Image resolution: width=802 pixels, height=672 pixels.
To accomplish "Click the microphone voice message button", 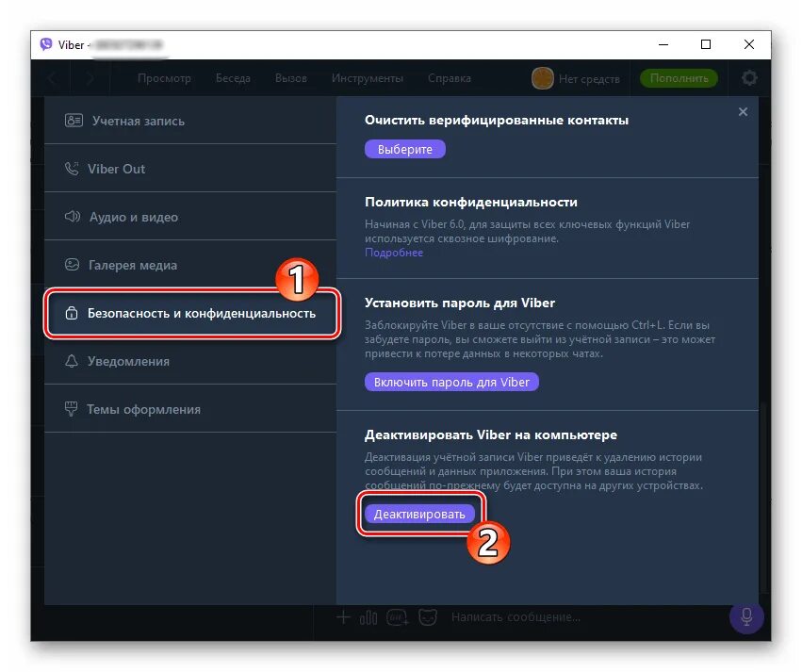I will coord(746,616).
